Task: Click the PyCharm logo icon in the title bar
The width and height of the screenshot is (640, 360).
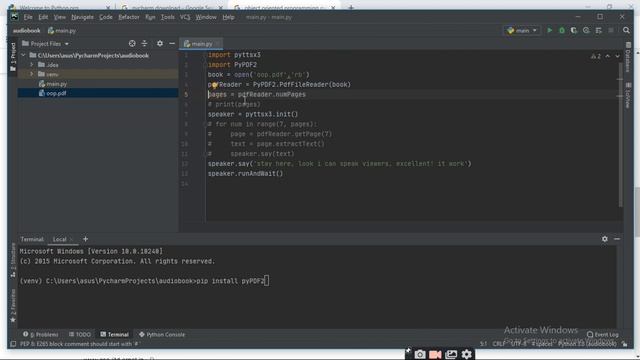Action: [x=14, y=17]
